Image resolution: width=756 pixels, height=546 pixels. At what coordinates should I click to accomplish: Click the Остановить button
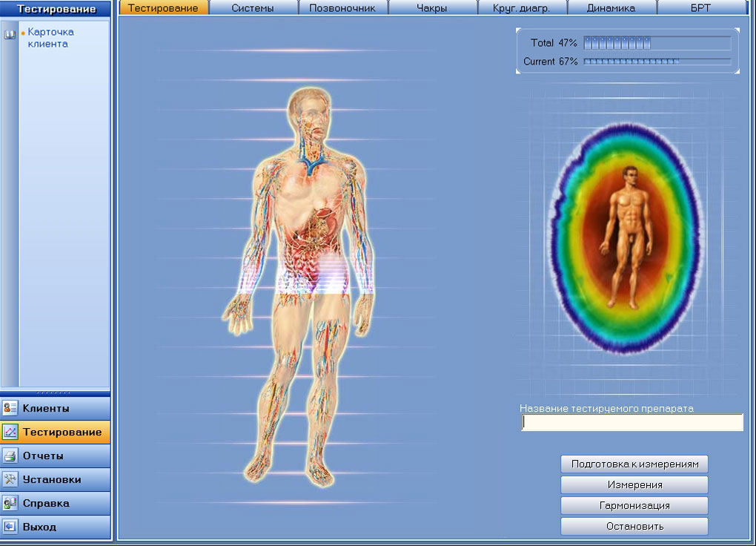634,526
